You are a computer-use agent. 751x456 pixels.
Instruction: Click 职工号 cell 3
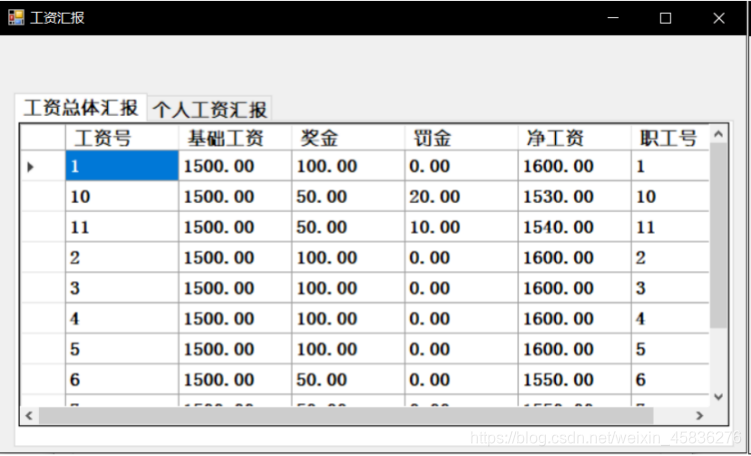click(x=670, y=288)
